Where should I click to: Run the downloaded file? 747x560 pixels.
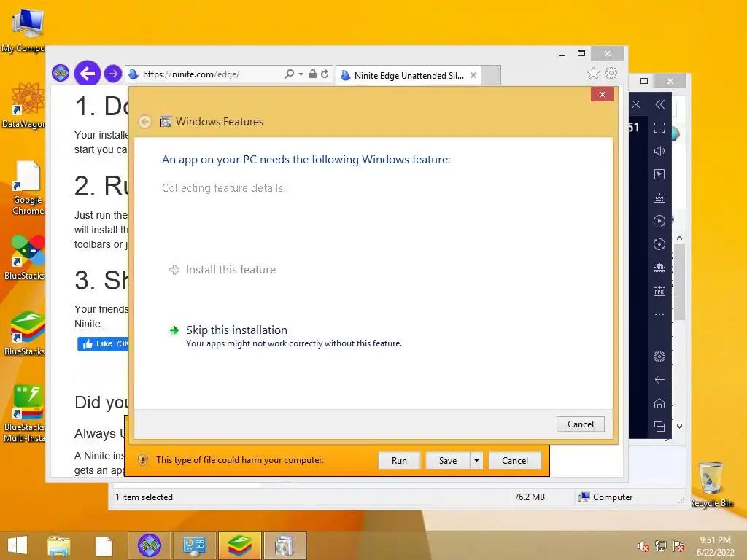tap(399, 461)
